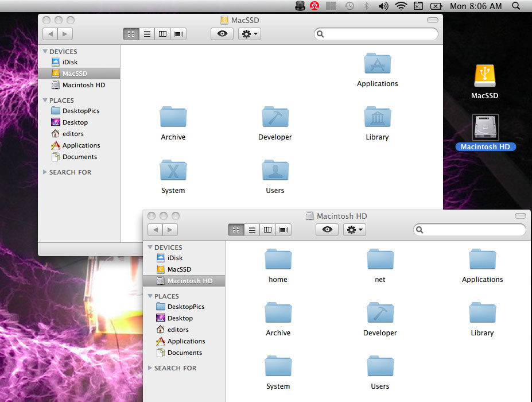The width and height of the screenshot is (532, 402).
Task: Select Documents in Macintosh HD window sidebar
Action: coord(184,353)
